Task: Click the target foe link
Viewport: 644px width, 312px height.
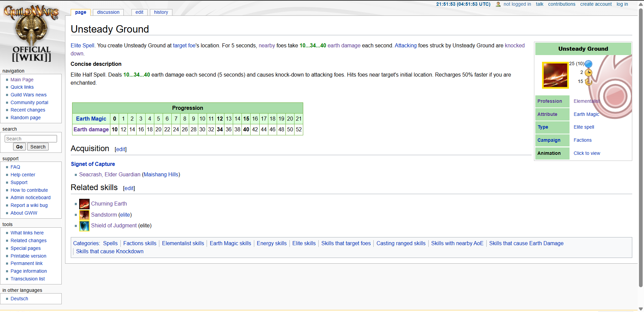Action: pyautogui.click(x=184, y=46)
